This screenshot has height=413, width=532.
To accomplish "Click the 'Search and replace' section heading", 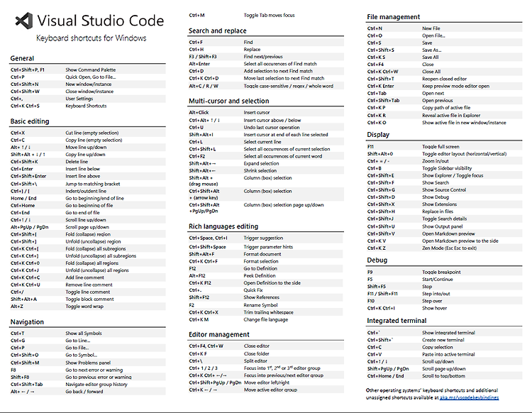I will 218,31.
